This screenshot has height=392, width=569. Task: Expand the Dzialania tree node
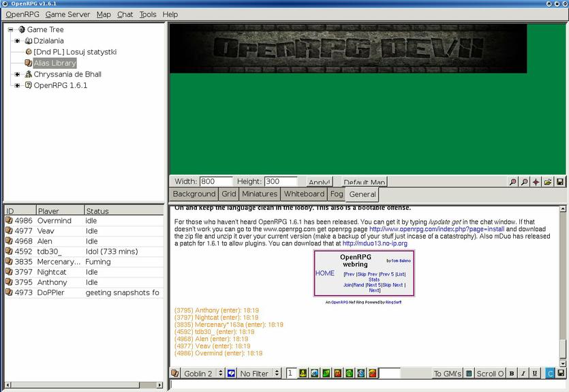(17, 41)
